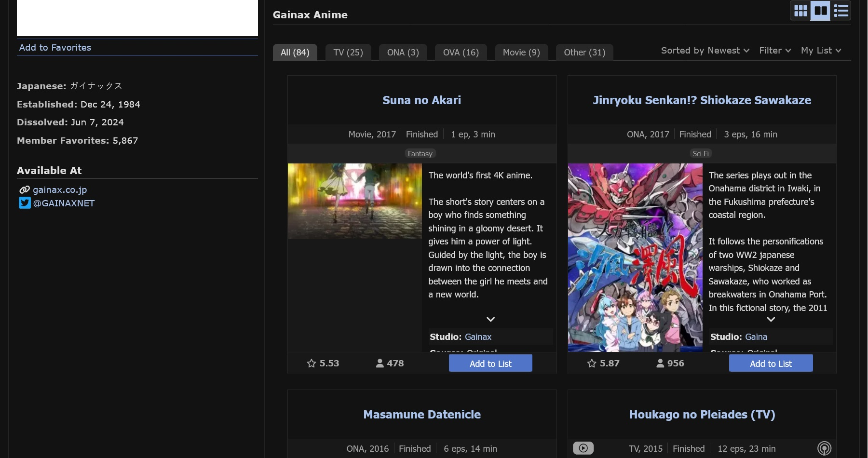The image size is (868, 458).
Task: Click the Gainax Anime heading
Action: pos(310,14)
